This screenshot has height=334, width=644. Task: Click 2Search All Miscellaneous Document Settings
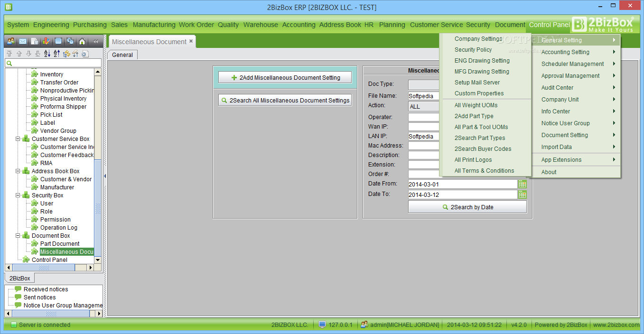[285, 101]
